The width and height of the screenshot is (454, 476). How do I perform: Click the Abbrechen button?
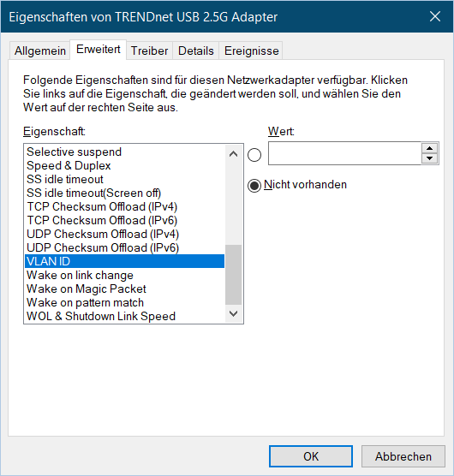(x=403, y=456)
